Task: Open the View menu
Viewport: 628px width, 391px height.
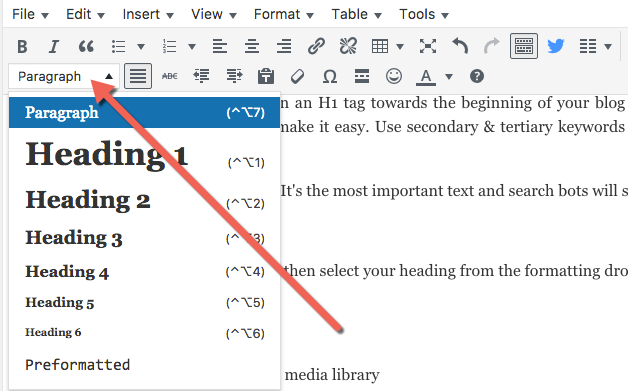Action: point(214,14)
